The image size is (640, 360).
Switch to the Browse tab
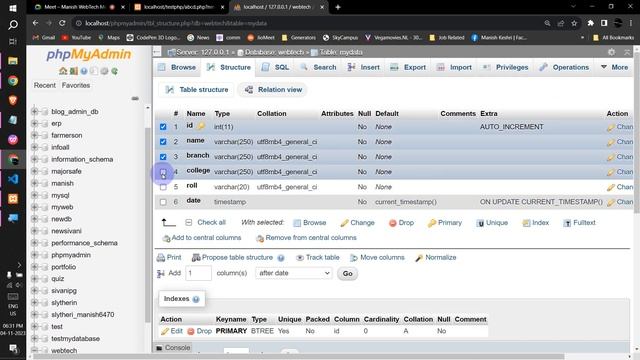coord(178,67)
